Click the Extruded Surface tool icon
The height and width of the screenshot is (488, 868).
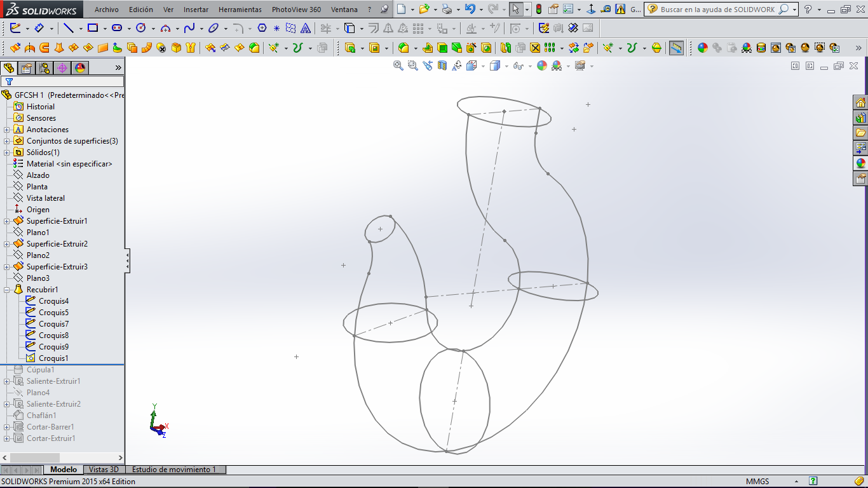coord(15,48)
